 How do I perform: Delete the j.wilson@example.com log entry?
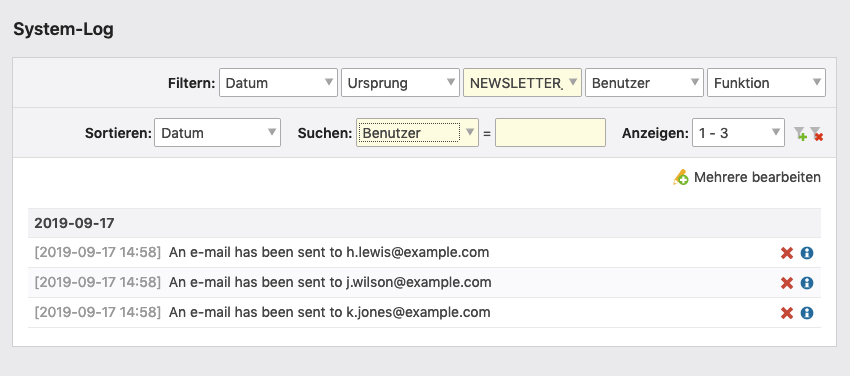click(787, 283)
